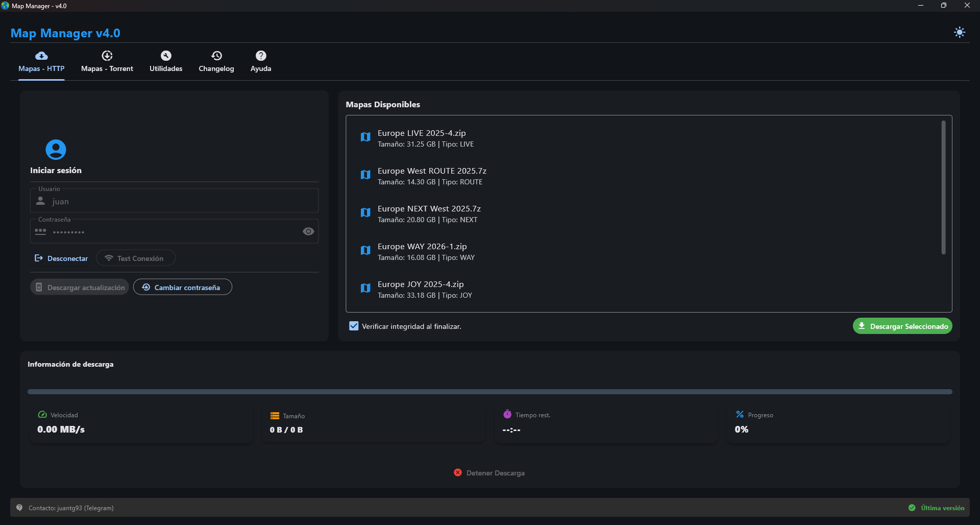
Task: Click the map icon beside Europe LIVE 2025-4.zip
Action: pyautogui.click(x=365, y=137)
